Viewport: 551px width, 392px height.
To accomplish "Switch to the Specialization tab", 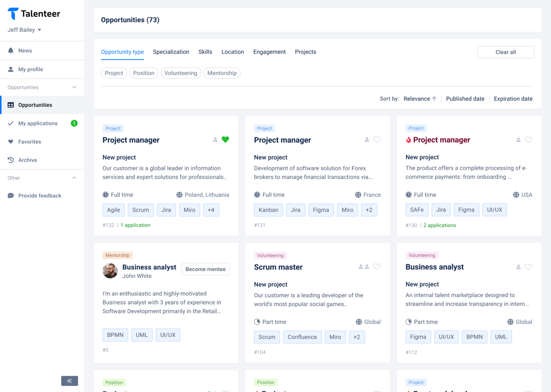I will (x=171, y=52).
